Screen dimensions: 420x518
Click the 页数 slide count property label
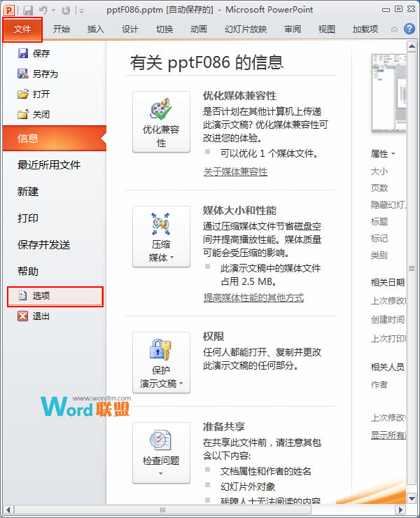pyautogui.click(x=379, y=188)
